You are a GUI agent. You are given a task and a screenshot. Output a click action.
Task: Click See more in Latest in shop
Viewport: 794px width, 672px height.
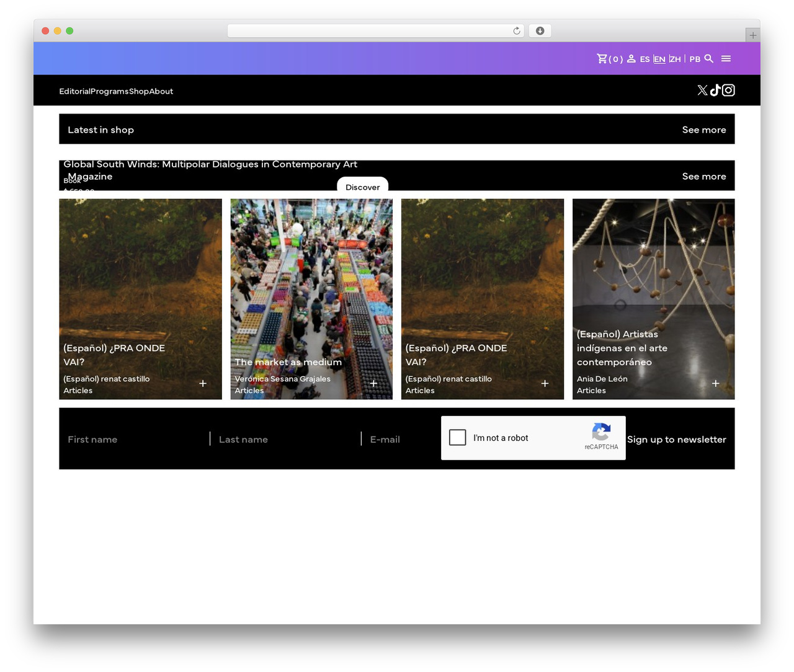pyautogui.click(x=704, y=130)
